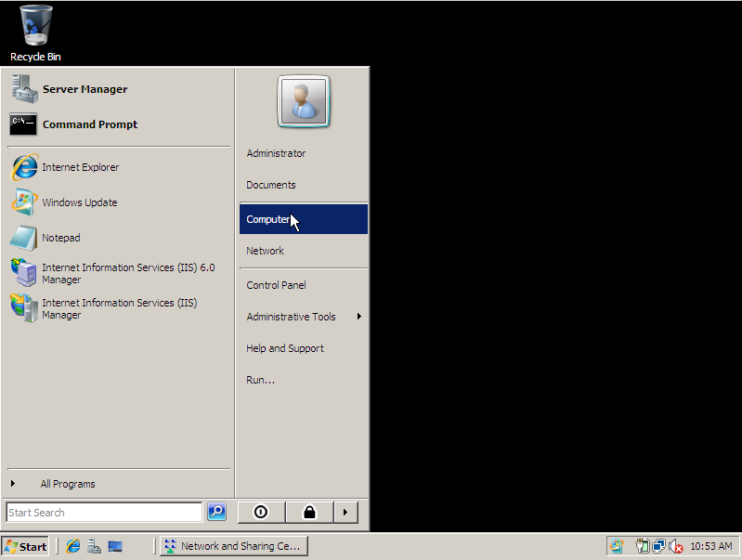This screenshot has height=560, width=742.
Task: Click the power shut down button
Action: pyautogui.click(x=261, y=513)
